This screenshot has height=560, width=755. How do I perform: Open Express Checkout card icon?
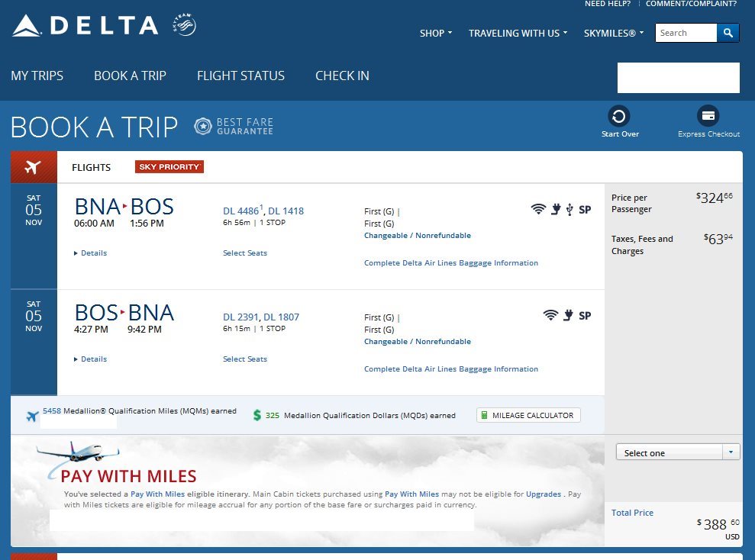708,117
